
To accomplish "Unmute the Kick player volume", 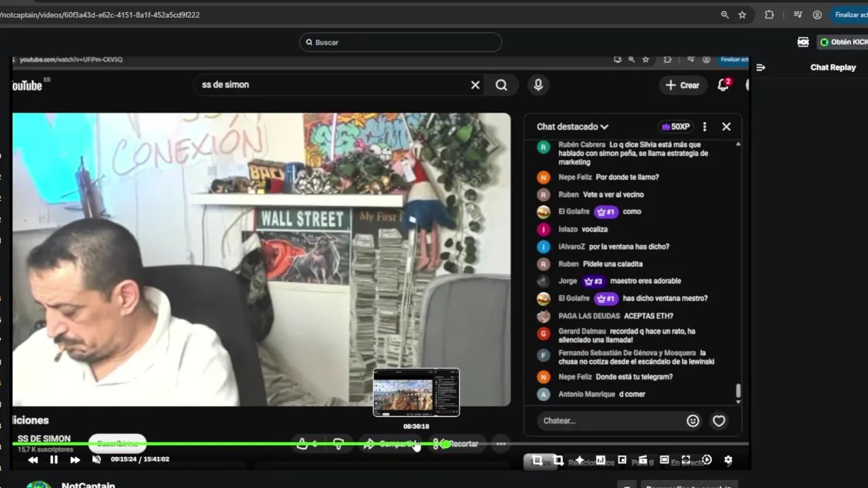I will (x=96, y=460).
